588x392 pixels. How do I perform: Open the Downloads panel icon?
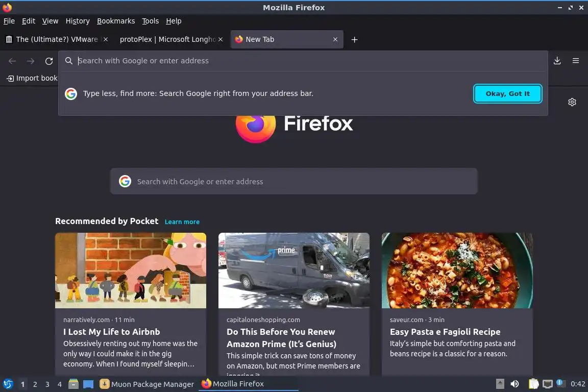pyautogui.click(x=557, y=61)
